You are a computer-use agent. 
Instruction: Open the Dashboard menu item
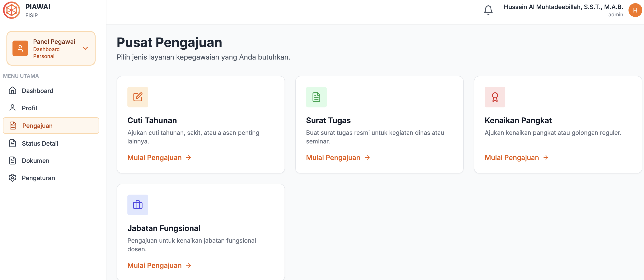[37, 91]
